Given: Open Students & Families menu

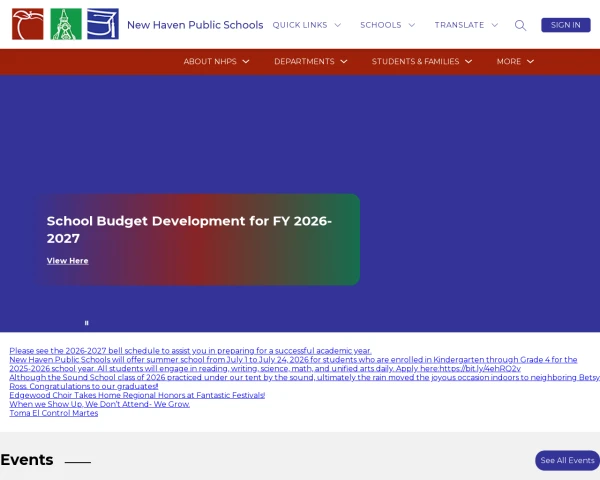Looking at the screenshot, I should tap(422, 61).
